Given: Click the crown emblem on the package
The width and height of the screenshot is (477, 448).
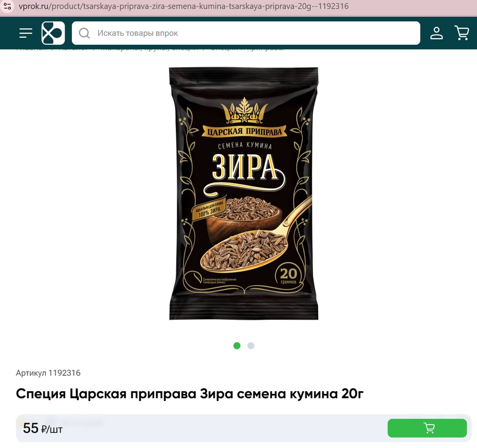Looking at the screenshot, I should click(x=244, y=110).
